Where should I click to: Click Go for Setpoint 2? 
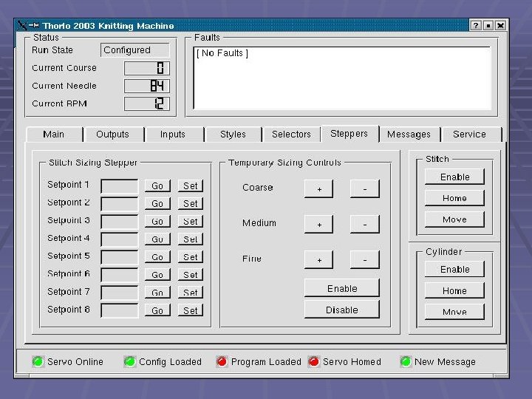click(157, 204)
